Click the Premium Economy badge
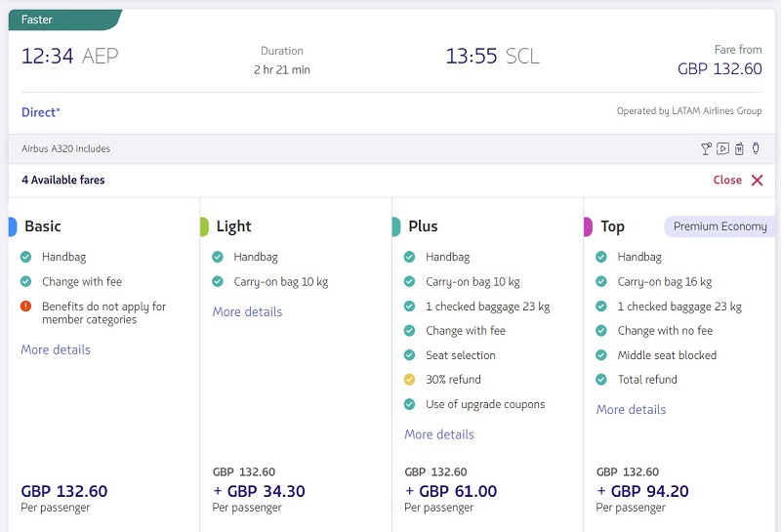This screenshot has height=532, width=781. click(719, 226)
